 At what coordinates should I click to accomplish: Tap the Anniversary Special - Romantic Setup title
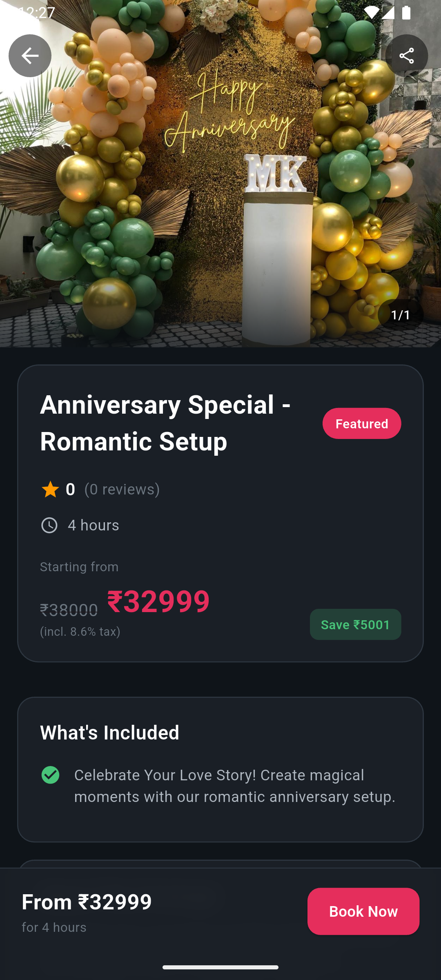coord(165,423)
